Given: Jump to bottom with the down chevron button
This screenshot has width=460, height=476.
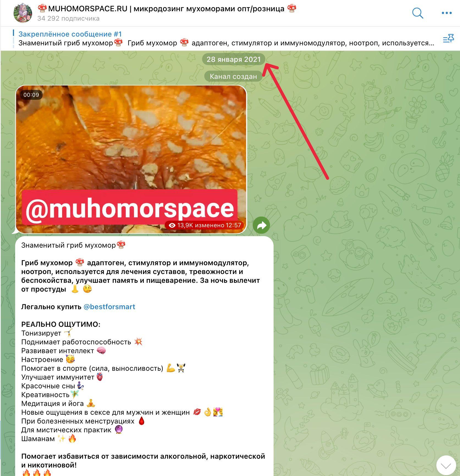Looking at the screenshot, I should (x=446, y=466).
